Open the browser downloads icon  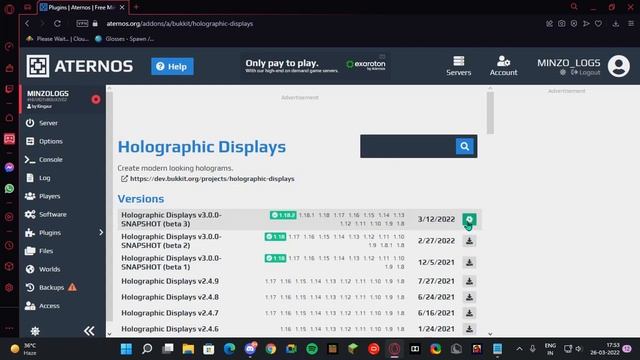pyautogui.click(x=616, y=24)
